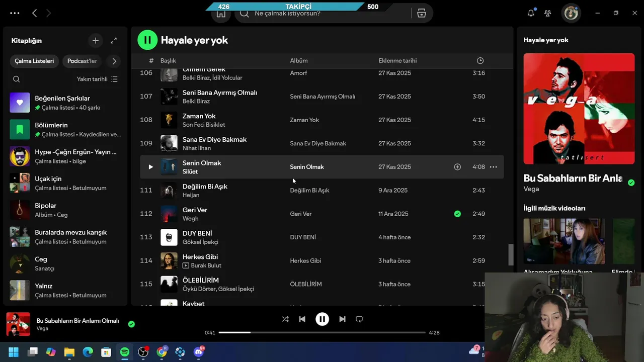Sort by Eklenme tarihi column header

click(397, 61)
